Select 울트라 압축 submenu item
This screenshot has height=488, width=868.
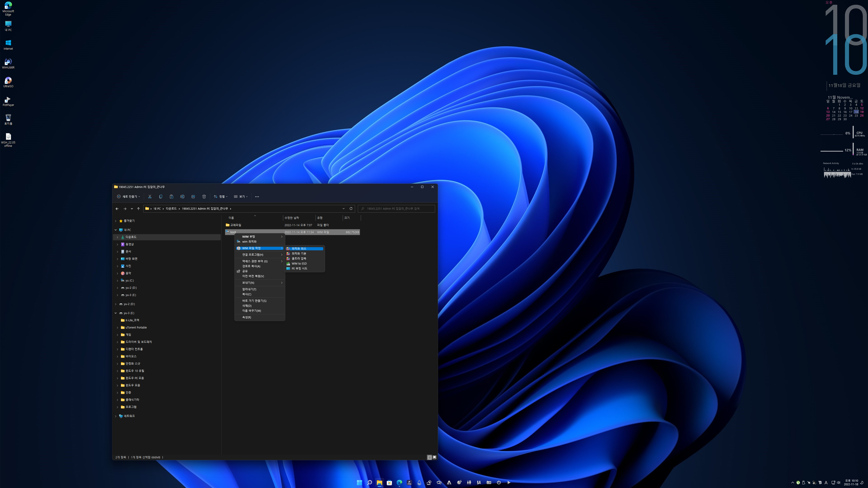point(305,258)
